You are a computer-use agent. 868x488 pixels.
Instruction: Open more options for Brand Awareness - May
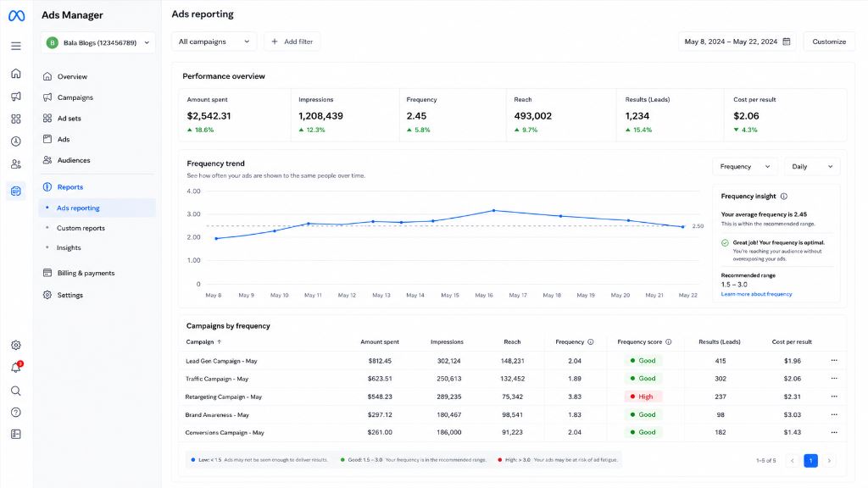coord(834,414)
